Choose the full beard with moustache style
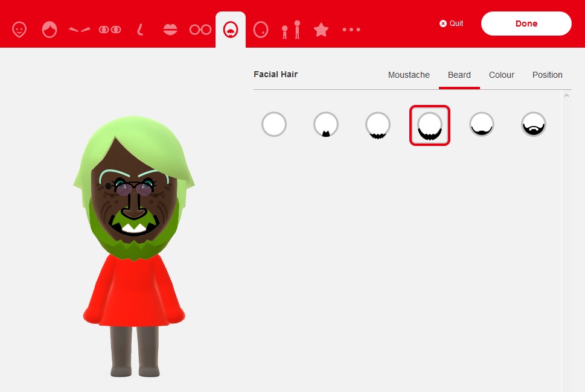This screenshot has width=585, height=392. tap(534, 124)
